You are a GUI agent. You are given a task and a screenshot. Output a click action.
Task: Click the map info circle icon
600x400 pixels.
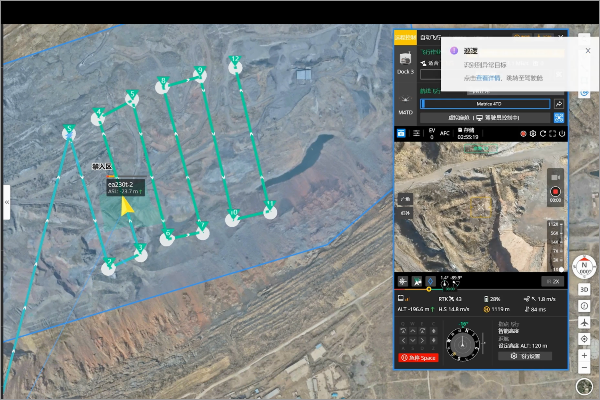click(x=584, y=306)
